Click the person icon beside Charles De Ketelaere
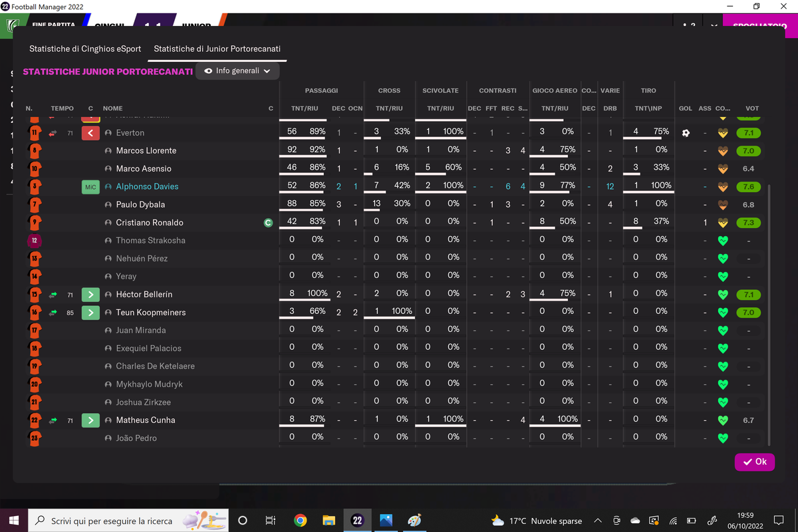798x532 pixels. click(108, 366)
